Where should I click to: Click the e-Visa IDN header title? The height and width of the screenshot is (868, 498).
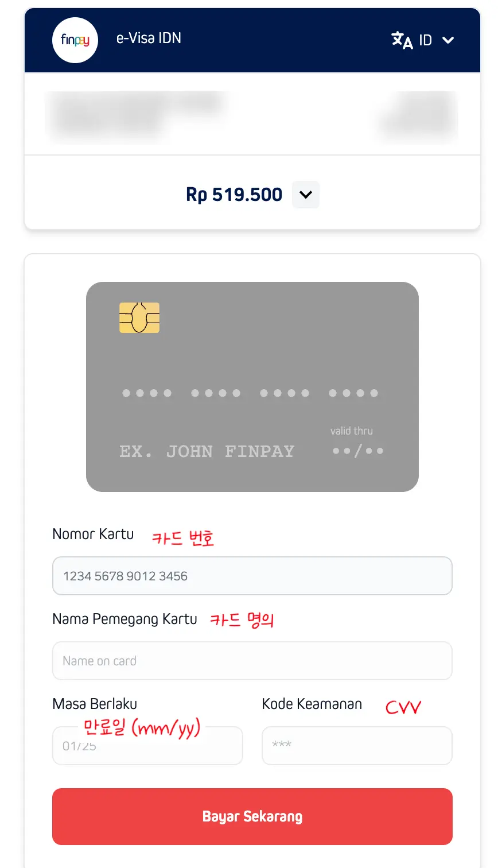coord(149,38)
